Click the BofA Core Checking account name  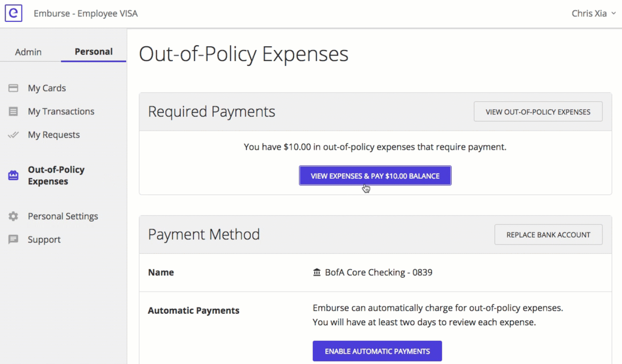tap(378, 272)
